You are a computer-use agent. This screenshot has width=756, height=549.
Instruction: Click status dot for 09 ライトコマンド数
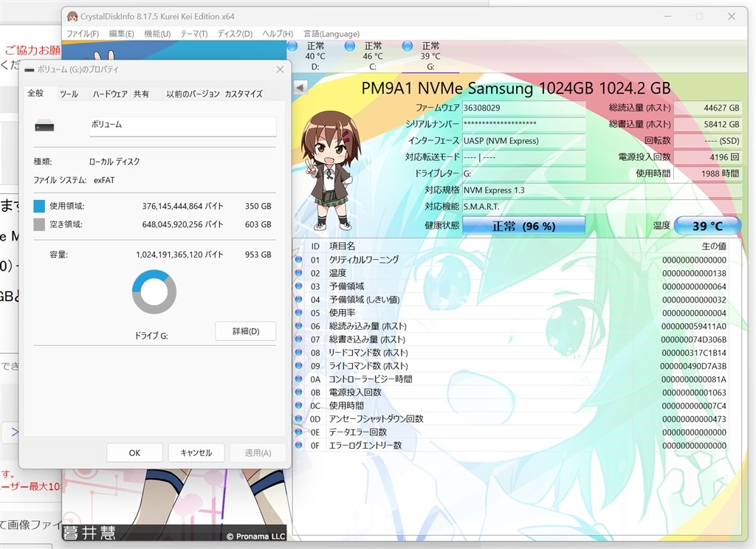point(299,365)
